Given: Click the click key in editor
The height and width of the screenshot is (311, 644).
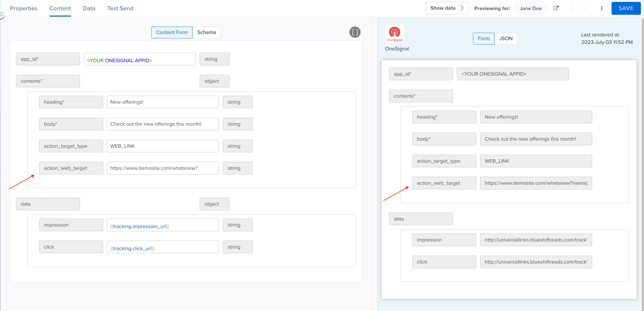Looking at the screenshot, I should tap(71, 247).
